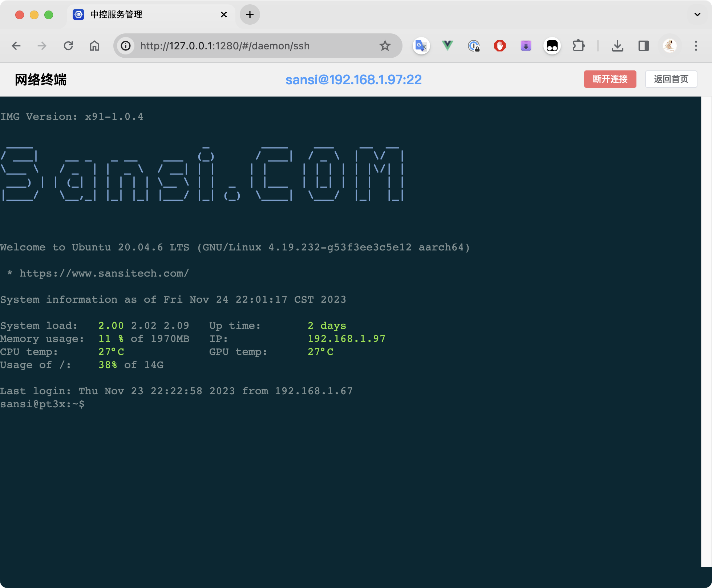Close the window with the red button
Image resolution: width=712 pixels, height=588 pixels.
20,15
